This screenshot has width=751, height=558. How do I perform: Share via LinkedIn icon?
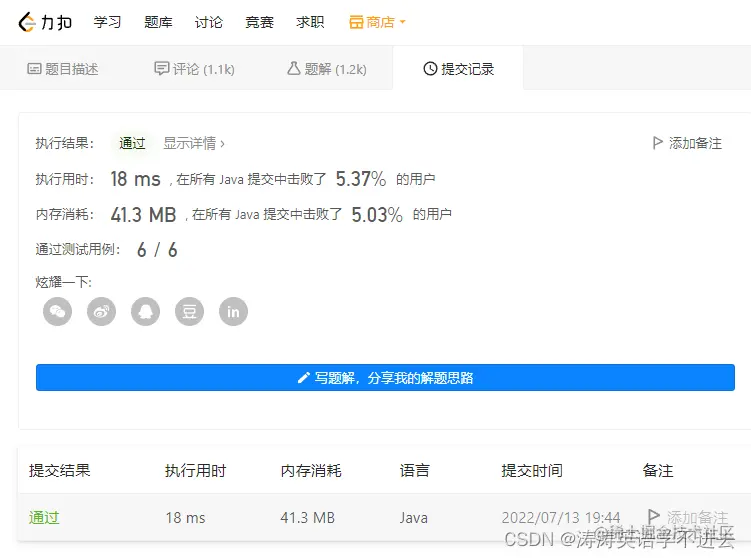(234, 312)
